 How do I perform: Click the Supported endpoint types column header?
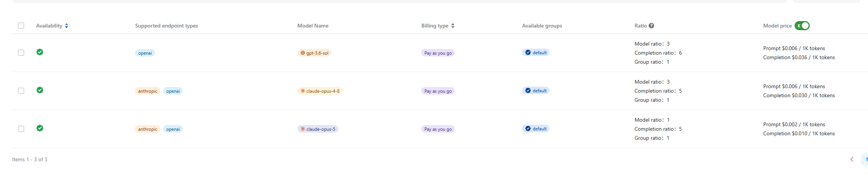[167, 26]
